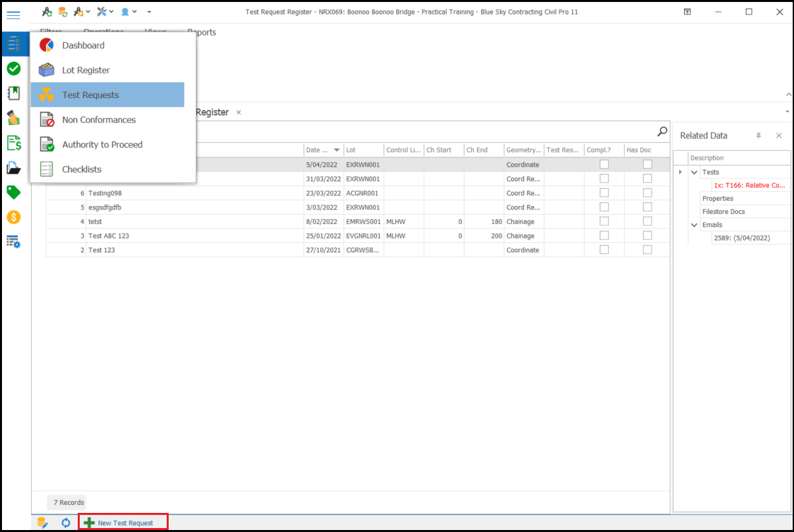
Task: Check Compl.? box for Testing098 row
Action: (604, 193)
